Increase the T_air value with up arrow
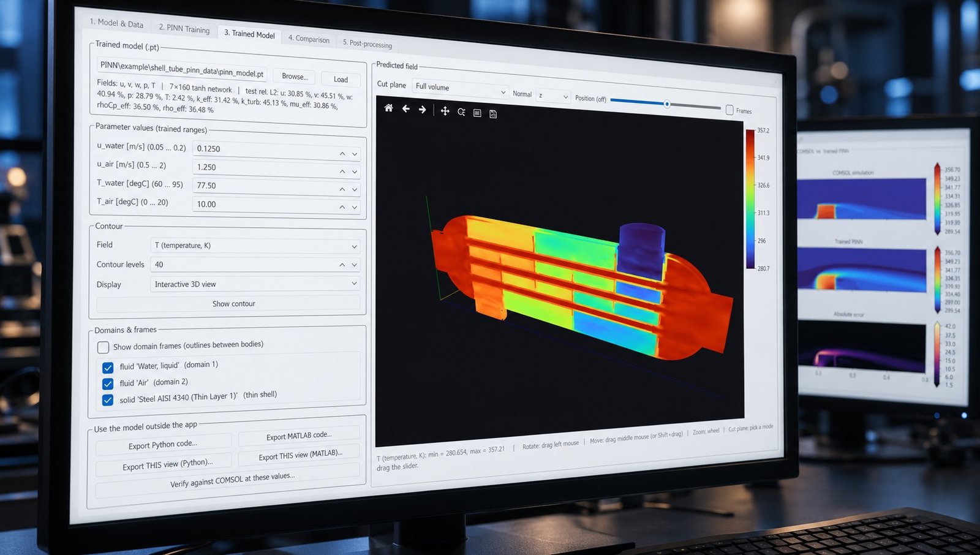Viewport: 980px width, 555px height. [342, 207]
